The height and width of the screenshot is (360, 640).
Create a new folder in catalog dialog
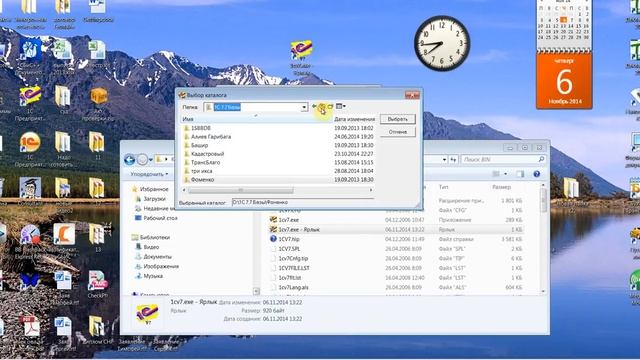330,107
